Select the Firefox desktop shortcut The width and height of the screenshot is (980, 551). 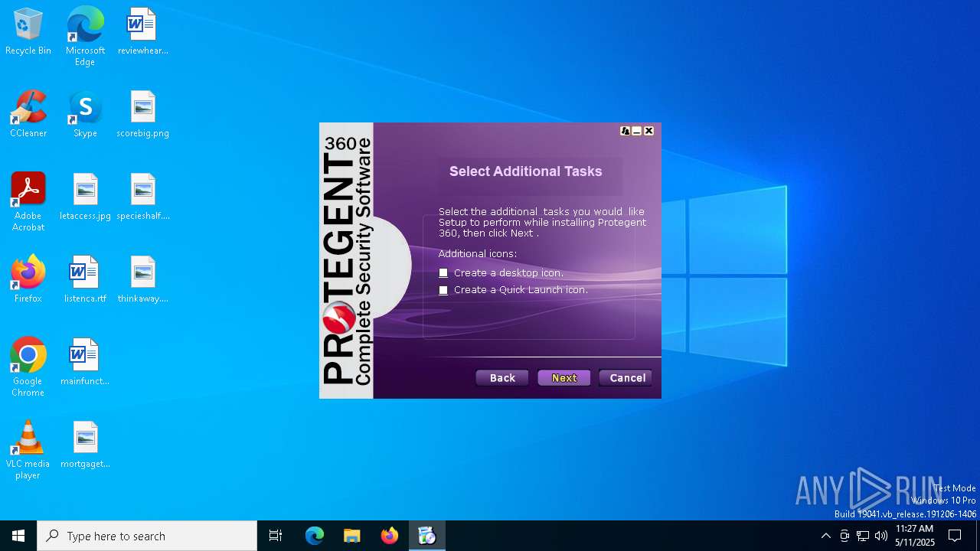click(x=28, y=280)
